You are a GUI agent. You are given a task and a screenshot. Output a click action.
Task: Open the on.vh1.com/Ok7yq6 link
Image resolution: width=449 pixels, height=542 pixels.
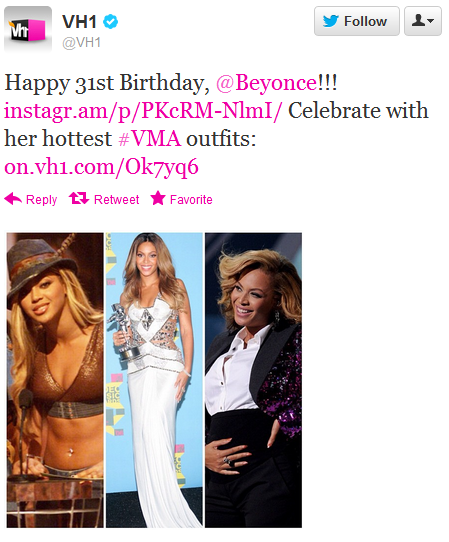[x=101, y=167]
